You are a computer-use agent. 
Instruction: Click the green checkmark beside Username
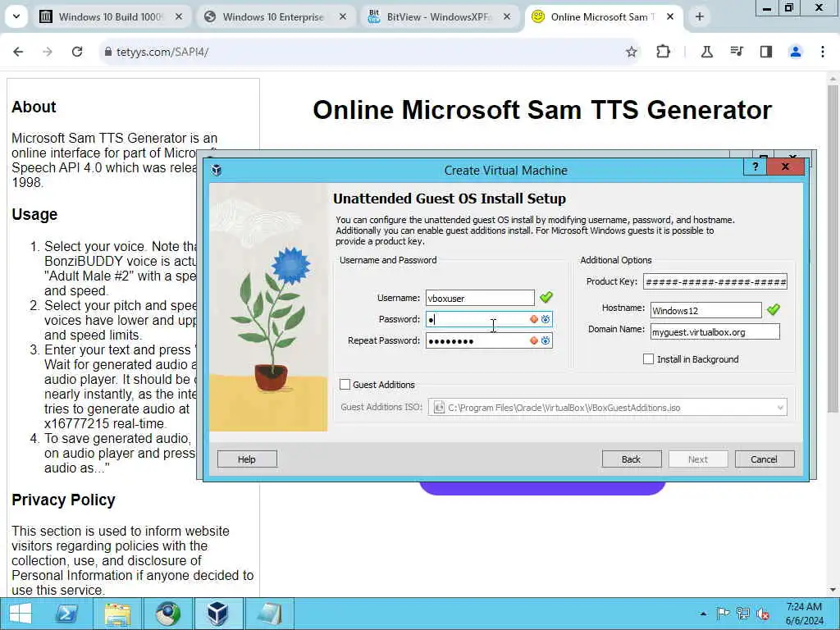(546, 297)
